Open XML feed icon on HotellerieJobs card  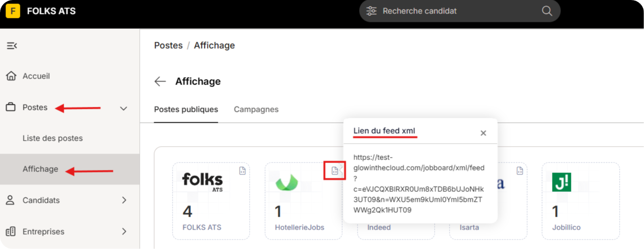335,170
